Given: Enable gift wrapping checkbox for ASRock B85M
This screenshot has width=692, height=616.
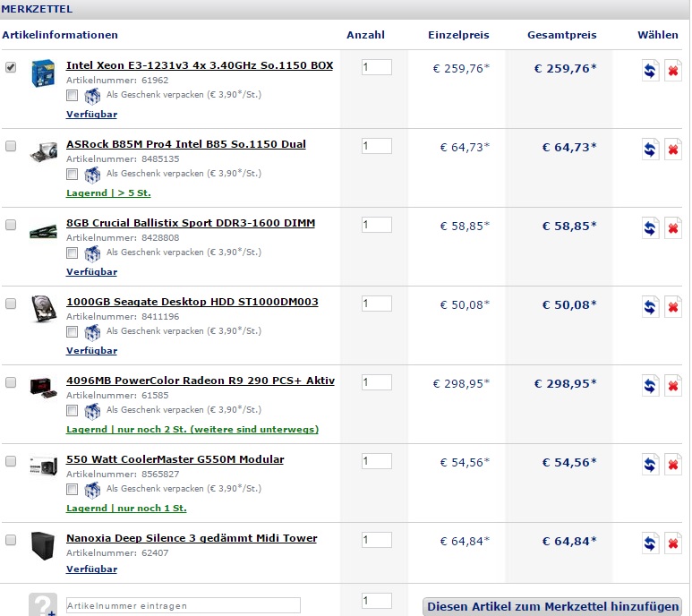Looking at the screenshot, I should pos(72,175).
